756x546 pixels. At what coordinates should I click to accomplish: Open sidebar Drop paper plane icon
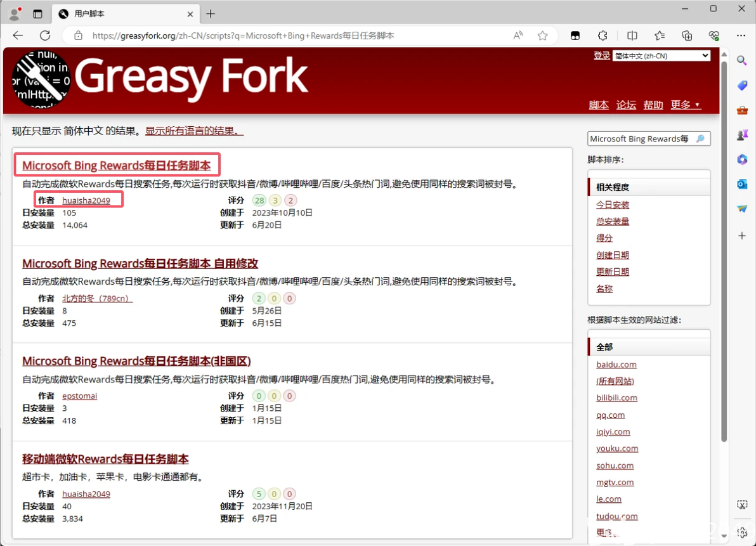pyautogui.click(x=742, y=208)
